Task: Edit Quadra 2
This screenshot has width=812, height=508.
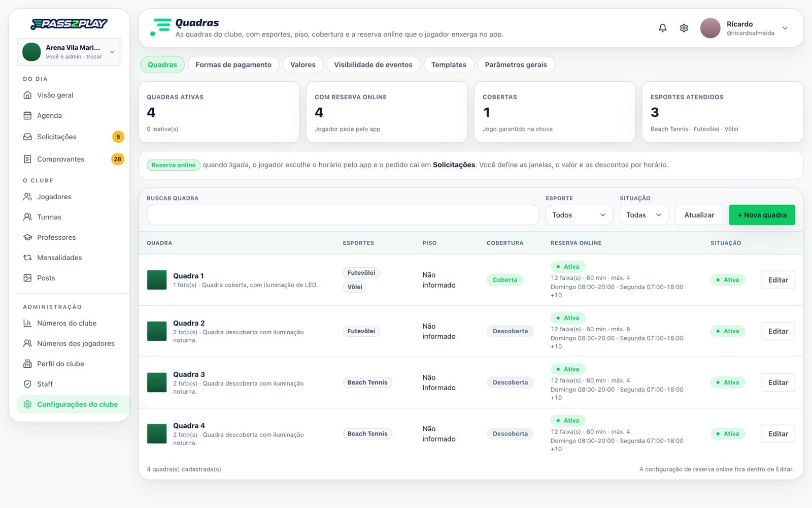Action: (x=778, y=331)
